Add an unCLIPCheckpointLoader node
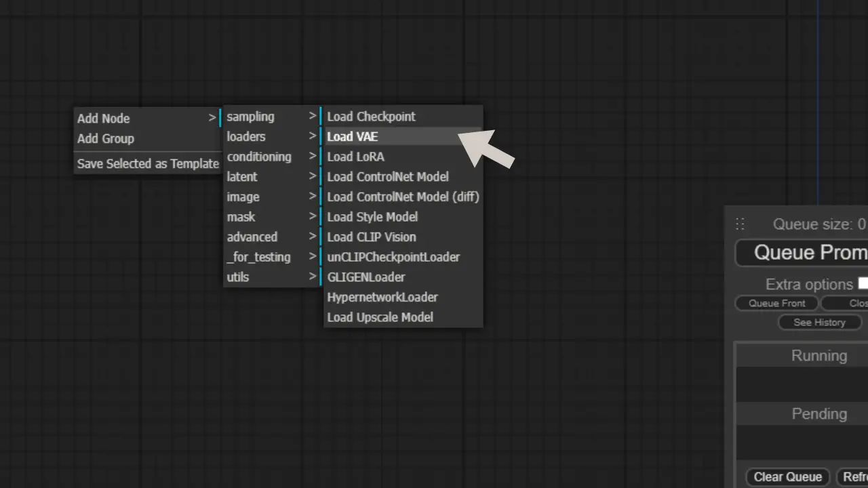The width and height of the screenshot is (868, 488). (403, 257)
